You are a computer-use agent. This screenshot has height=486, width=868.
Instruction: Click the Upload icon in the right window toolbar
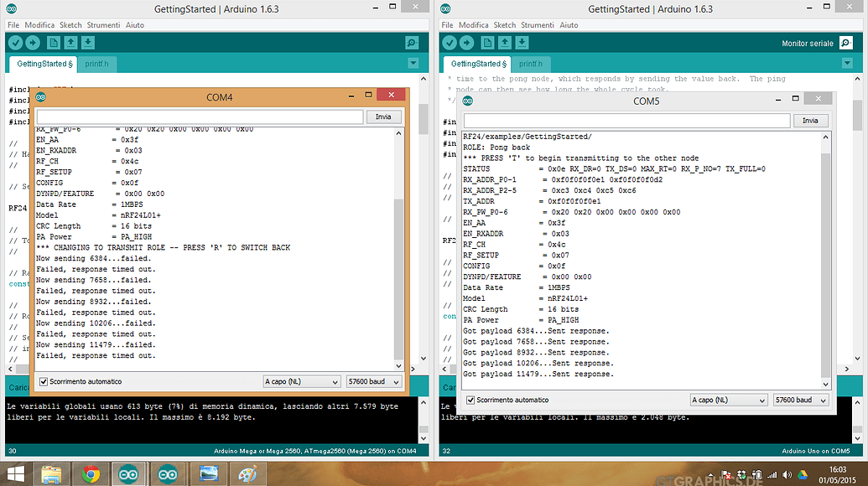(x=465, y=42)
